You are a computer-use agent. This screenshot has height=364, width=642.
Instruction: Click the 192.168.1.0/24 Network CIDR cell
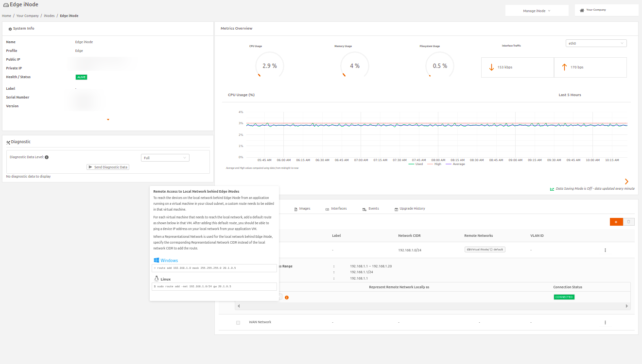[409, 250]
